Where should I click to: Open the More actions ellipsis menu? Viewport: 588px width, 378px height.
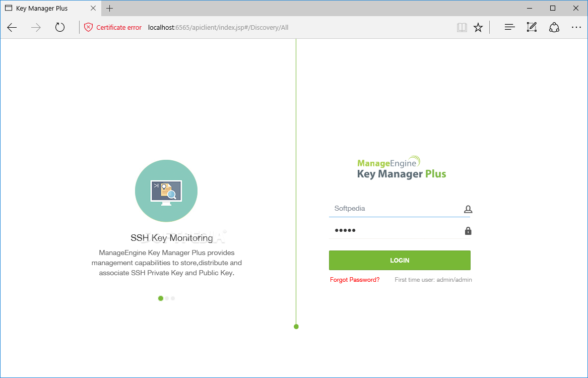[576, 27]
